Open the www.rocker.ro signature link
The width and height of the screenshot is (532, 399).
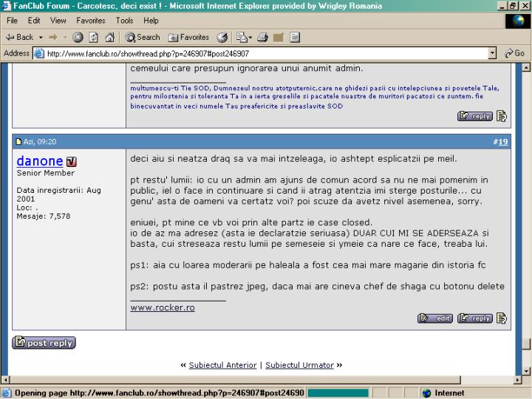coord(163,307)
